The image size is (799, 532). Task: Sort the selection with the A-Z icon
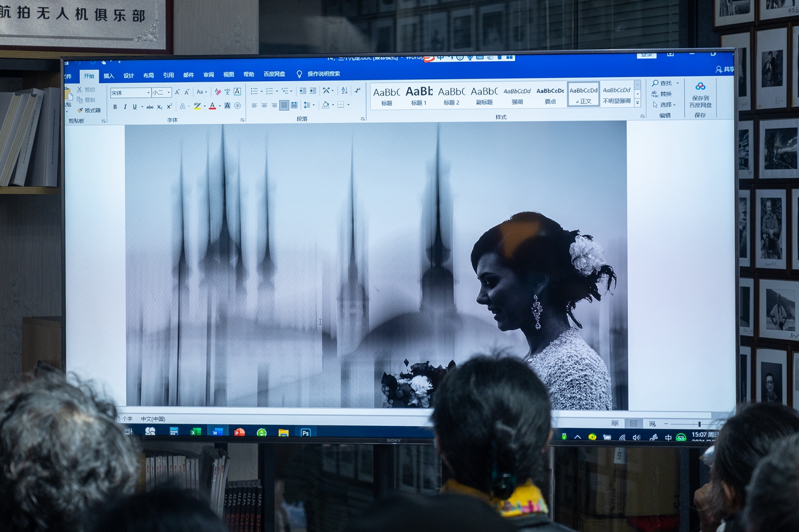click(345, 91)
